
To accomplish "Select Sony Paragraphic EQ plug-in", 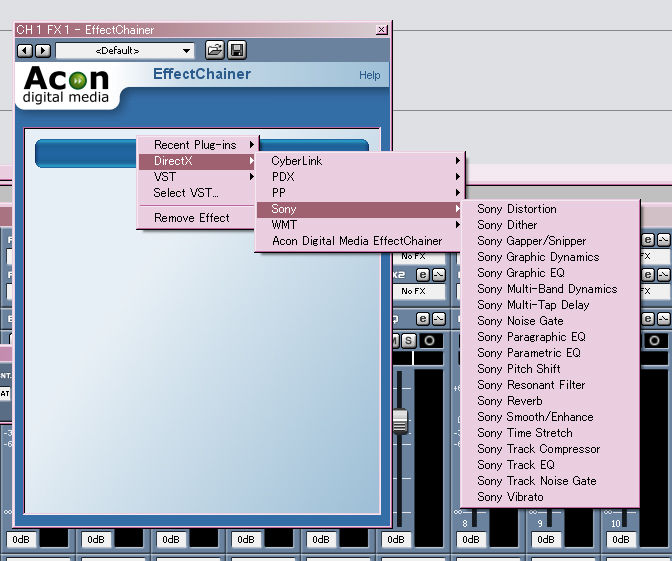I will [550, 337].
